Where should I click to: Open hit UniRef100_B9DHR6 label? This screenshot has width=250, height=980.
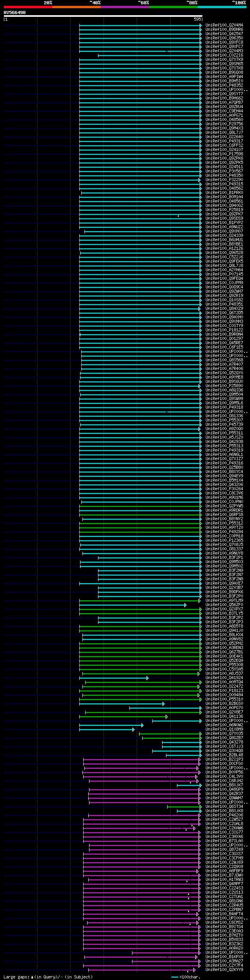coord(224,30)
